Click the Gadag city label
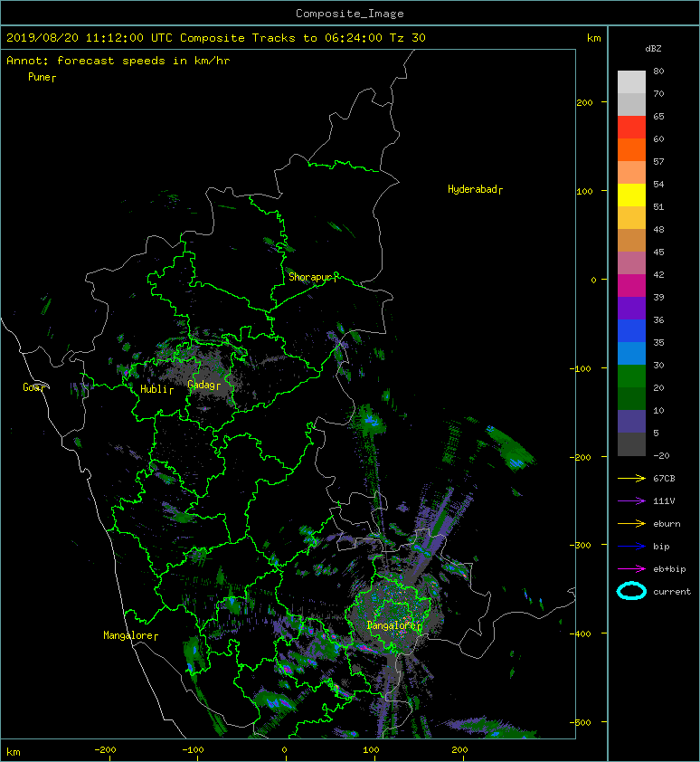 [x=201, y=385]
